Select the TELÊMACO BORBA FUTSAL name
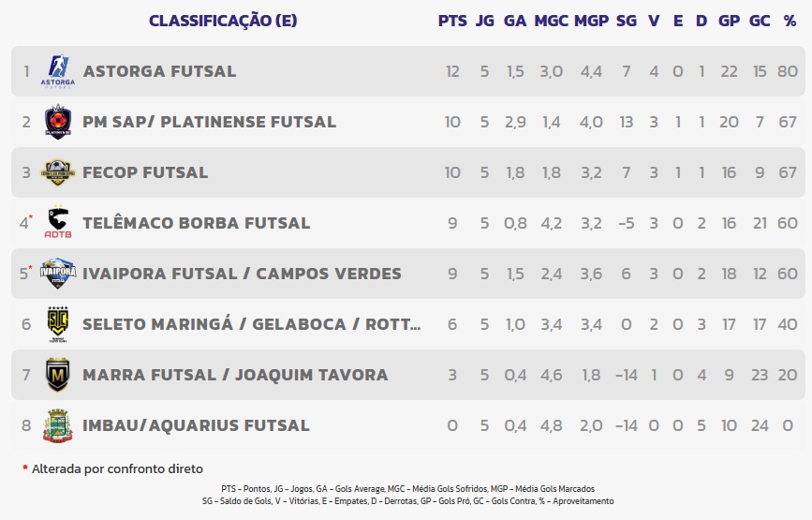This screenshot has width=812, height=520. (196, 223)
